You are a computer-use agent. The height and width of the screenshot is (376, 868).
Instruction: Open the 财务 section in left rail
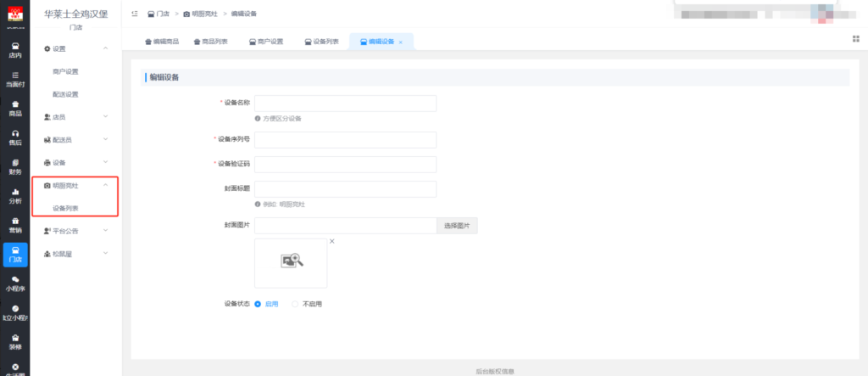(15, 166)
